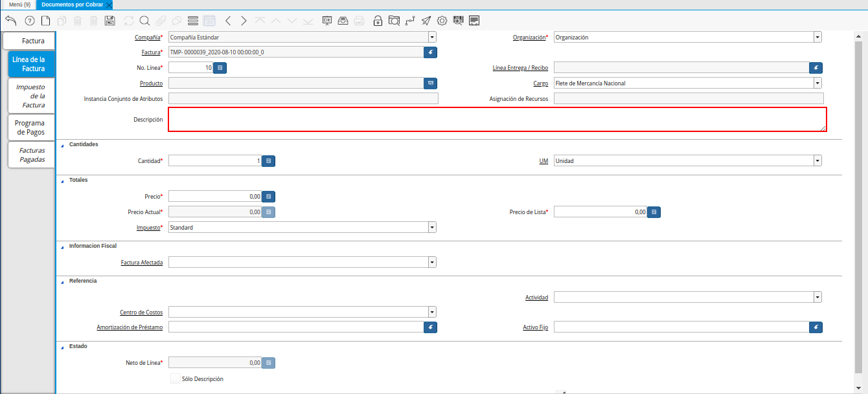Open the archive viewer tray icon
The image size is (868, 394).
click(343, 21)
